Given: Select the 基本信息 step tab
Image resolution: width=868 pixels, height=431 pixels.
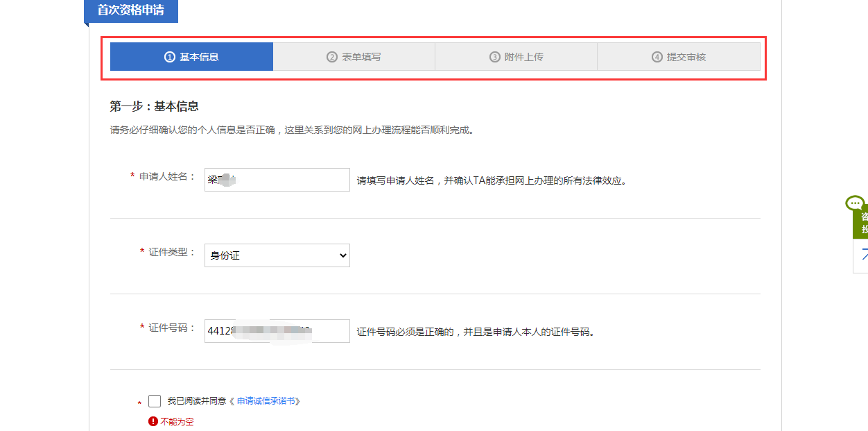Looking at the screenshot, I should pyautogui.click(x=192, y=57).
